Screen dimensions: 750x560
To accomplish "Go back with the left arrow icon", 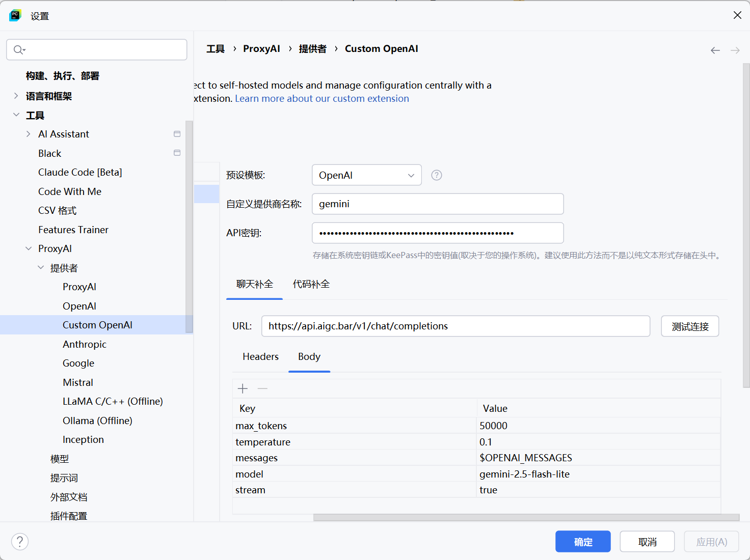I will 715,50.
